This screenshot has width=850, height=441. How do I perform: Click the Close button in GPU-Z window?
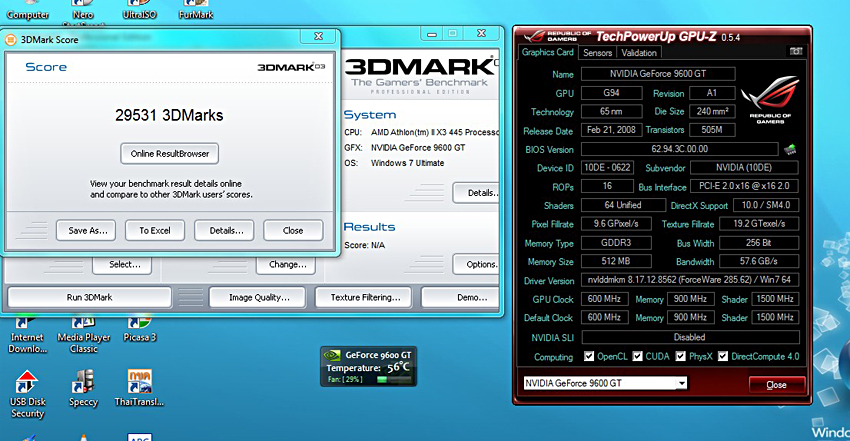pos(776,385)
